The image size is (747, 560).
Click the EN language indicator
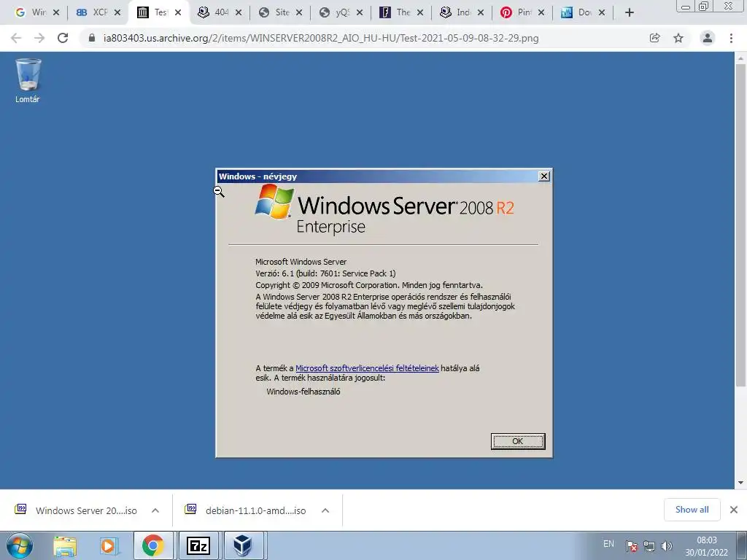608,544
